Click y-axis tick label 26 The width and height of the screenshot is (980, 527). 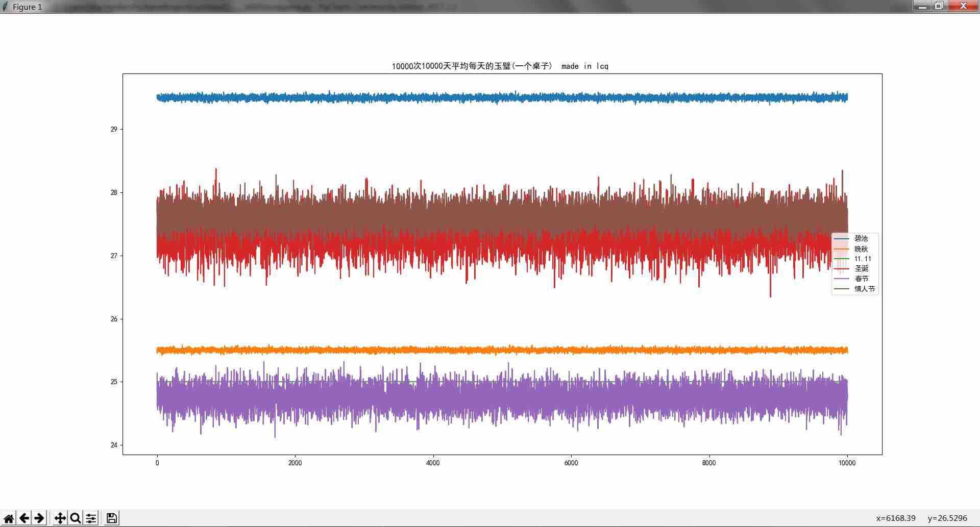114,319
